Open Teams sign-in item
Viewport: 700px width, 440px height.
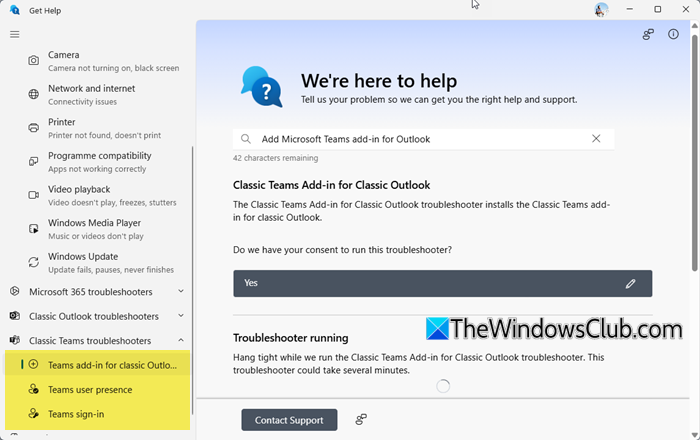pyautogui.click(x=98, y=414)
